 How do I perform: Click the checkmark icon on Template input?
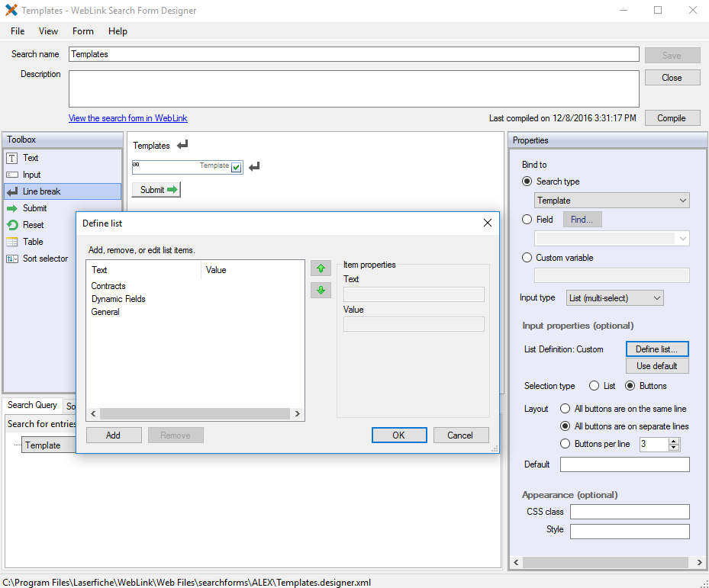pos(236,167)
